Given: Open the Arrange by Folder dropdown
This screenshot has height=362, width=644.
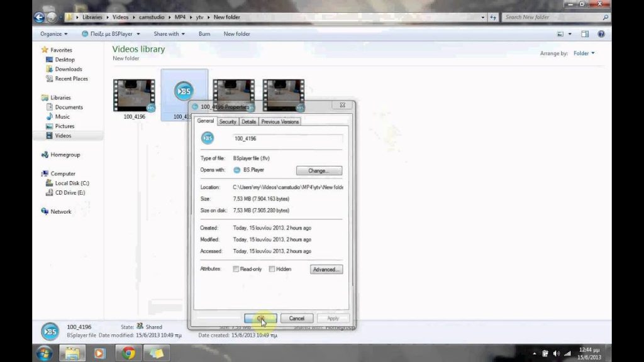Looking at the screenshot, I should point(584,53).
